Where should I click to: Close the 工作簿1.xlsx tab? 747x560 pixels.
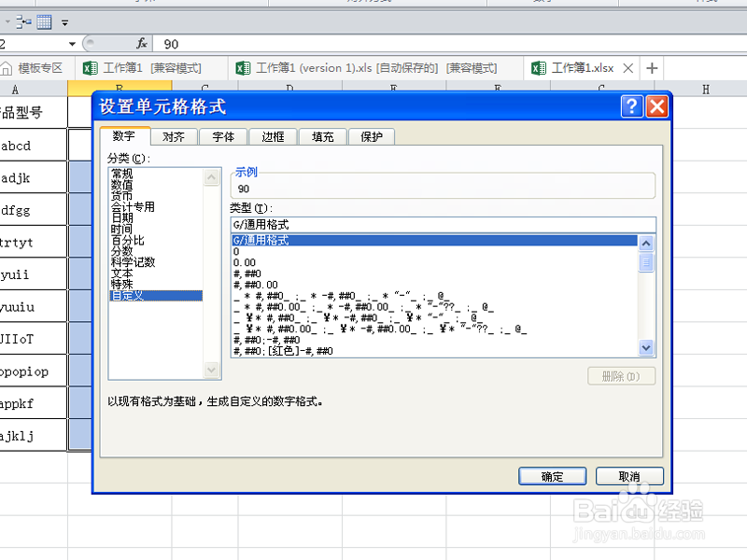(x=628, y=68)
